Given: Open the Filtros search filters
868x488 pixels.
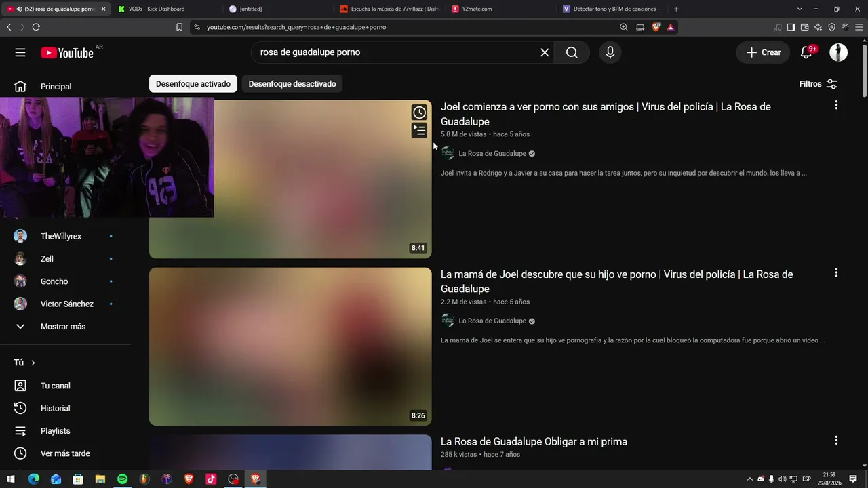Looking at the screenshot, I should click(818, 84).
